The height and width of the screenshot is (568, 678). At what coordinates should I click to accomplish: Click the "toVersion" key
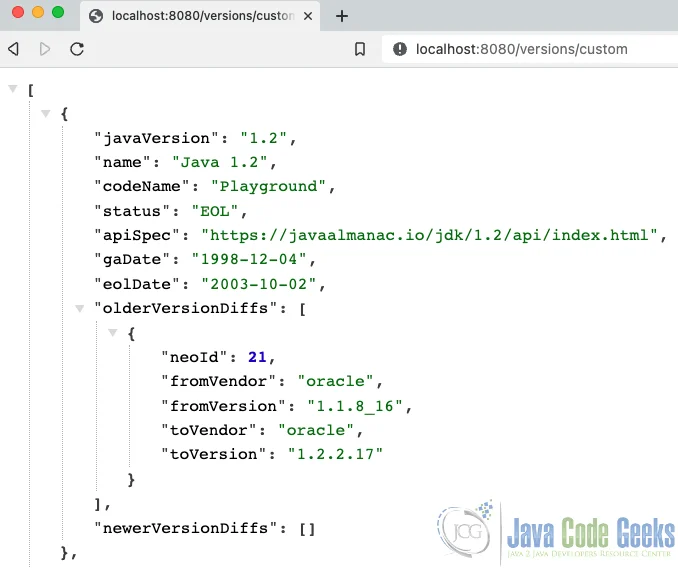pos(214,455)
